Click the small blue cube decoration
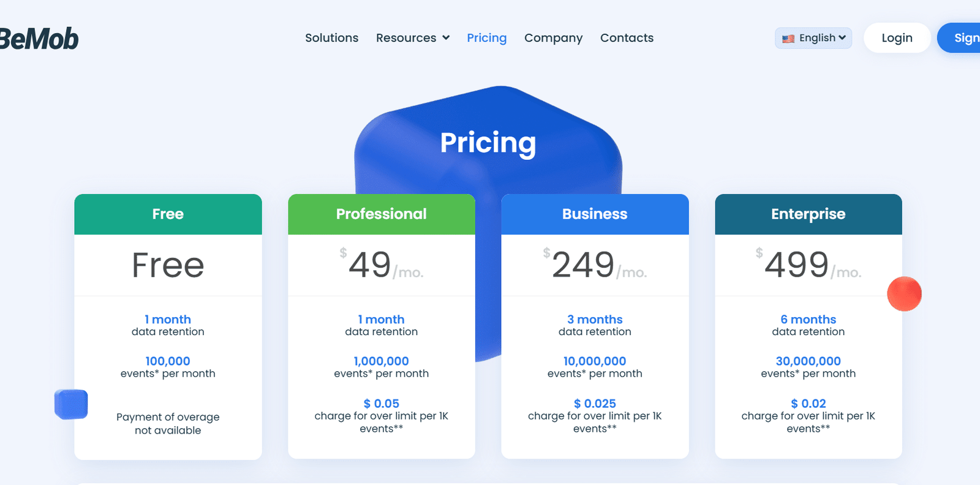This screenshot has height=485, width=980. [71, 404]
